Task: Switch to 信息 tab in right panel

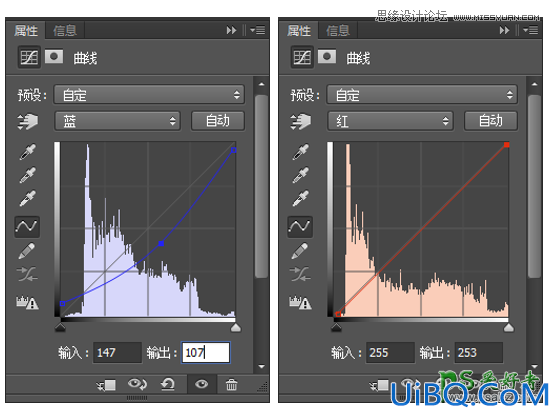Action: [338, 31]
